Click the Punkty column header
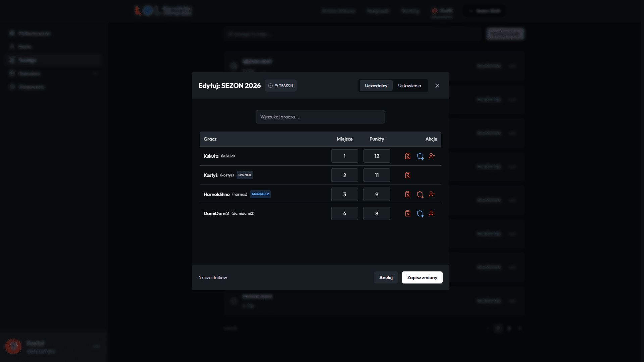The height and width of the screenshot is (362, 644). pyautogui.click(x=377, y=139)
